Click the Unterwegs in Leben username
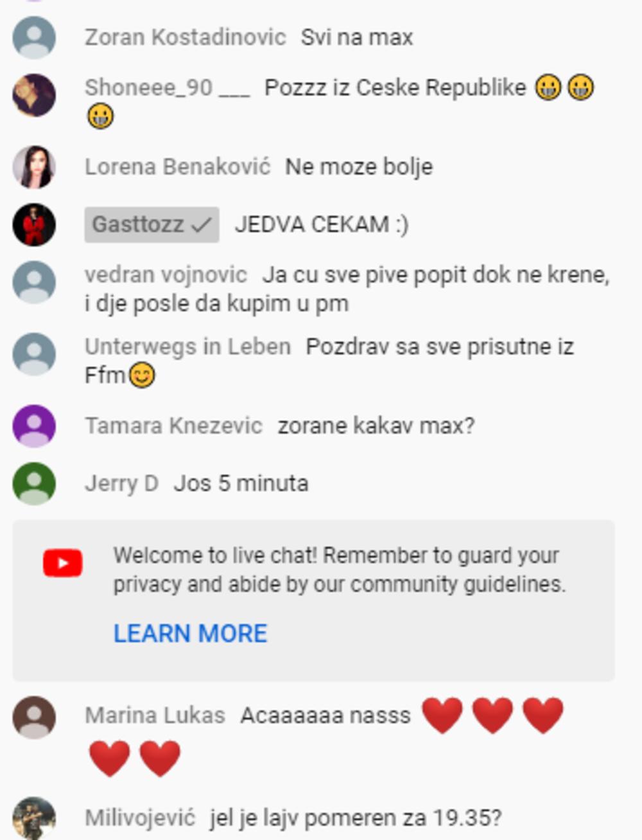This screenshot has width=642, height=840. pyautogui.click(x=187, y=347)
